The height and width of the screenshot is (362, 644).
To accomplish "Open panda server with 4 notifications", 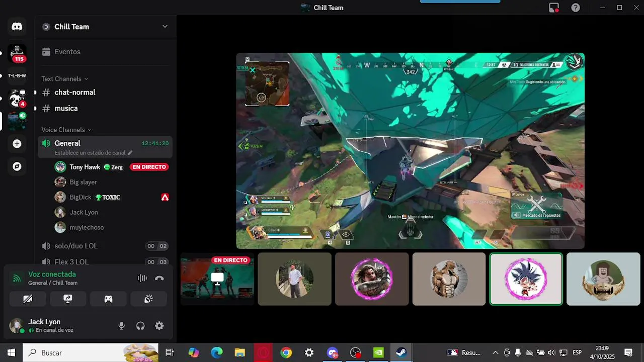I will pyautogui.click(x=17, y=99).
